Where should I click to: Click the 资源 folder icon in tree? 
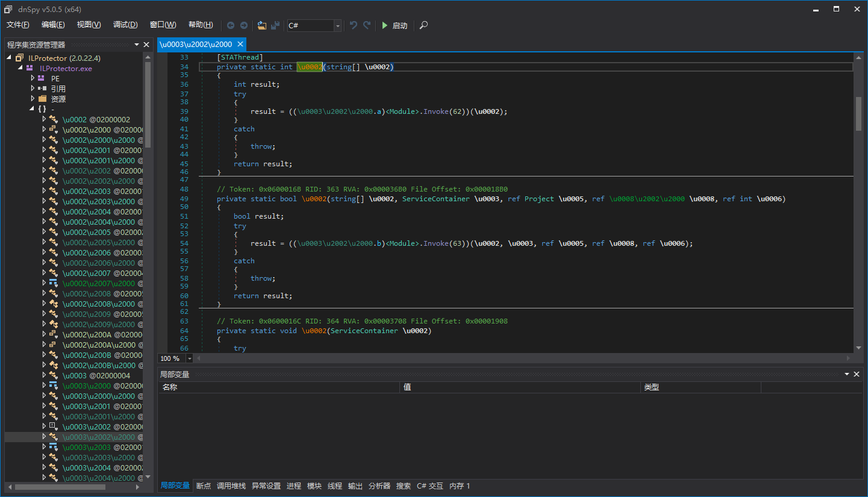pyautogui.click(x=42, y=99)
